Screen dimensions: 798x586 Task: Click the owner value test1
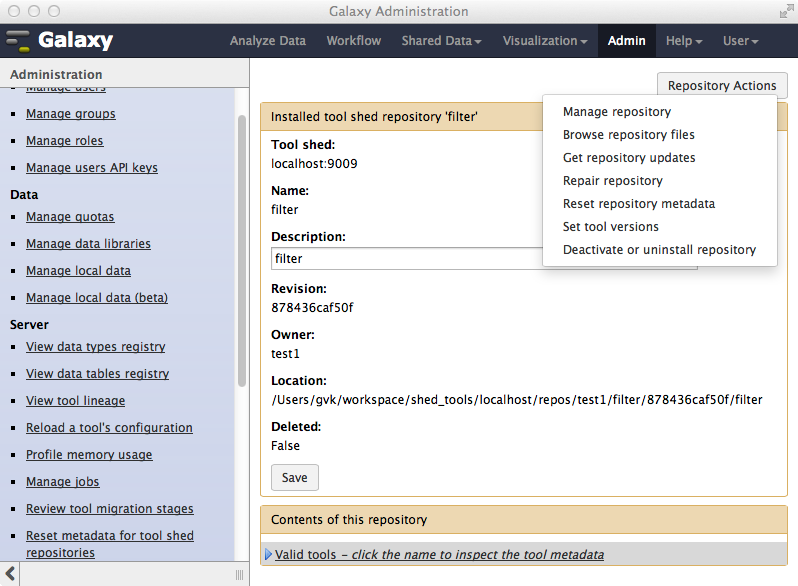(x=286, y=353)
